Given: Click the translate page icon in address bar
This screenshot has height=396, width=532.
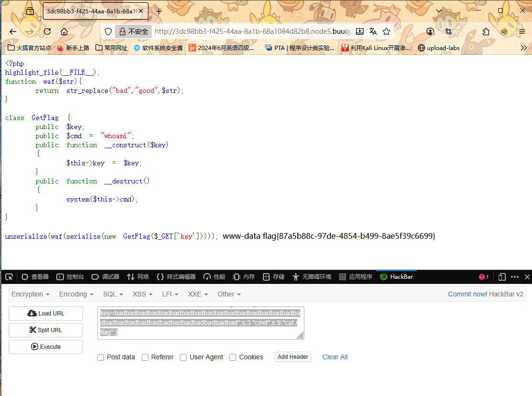Looking at the screenshot, I should pyautogui.click(x=373, y=31).
